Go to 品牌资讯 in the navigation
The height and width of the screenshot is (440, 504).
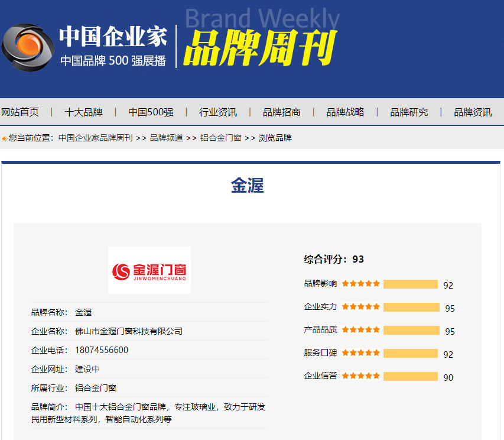point(473,112)
